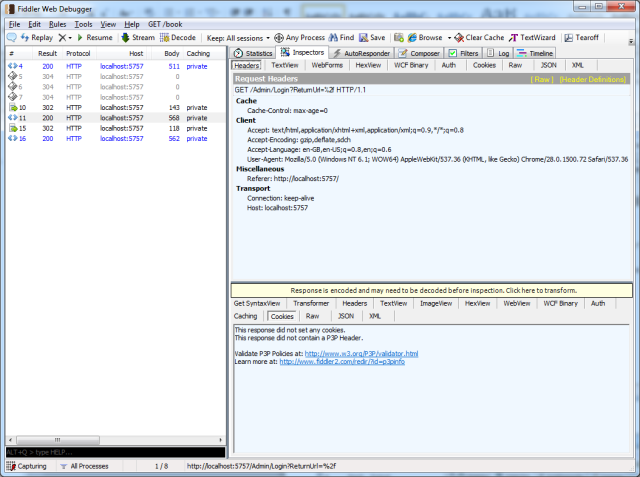Screen dimensions: 640x477
Task: Click Browse in the toolbar
Action: click(x=425, y=38)
